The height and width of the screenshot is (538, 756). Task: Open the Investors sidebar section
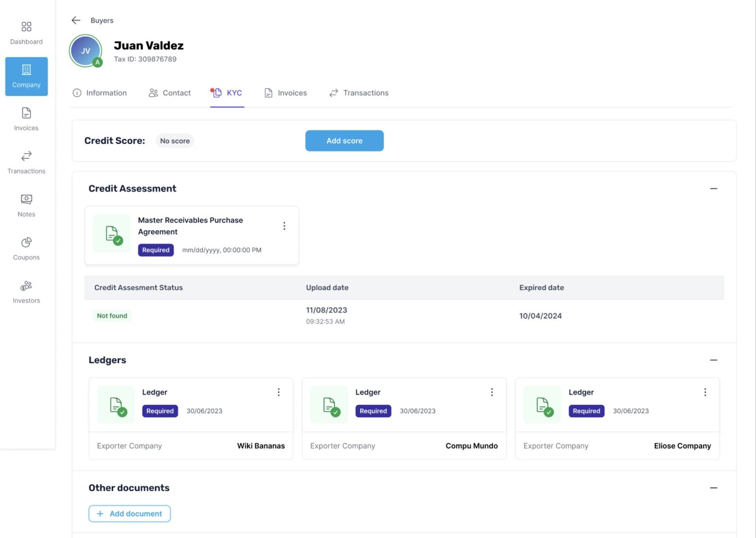coord(26,292)
